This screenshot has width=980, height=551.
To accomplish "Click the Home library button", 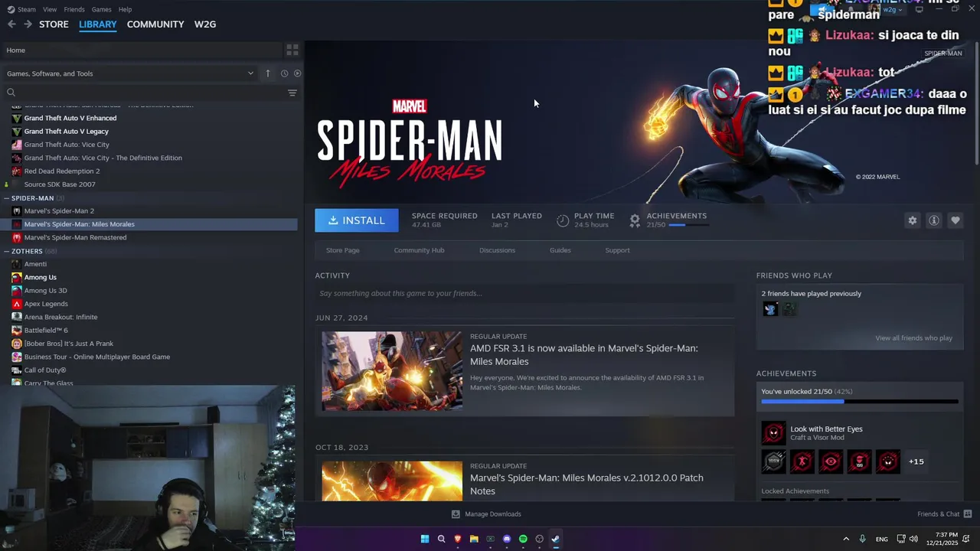I will pyautogui.click(x=142, y=50).
